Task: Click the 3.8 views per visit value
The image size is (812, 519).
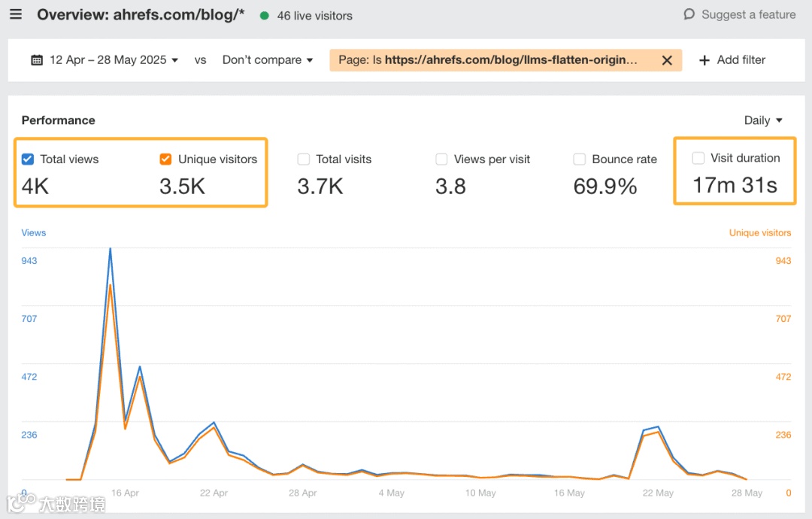Action: pyautogui.click(x=450, y=186)
